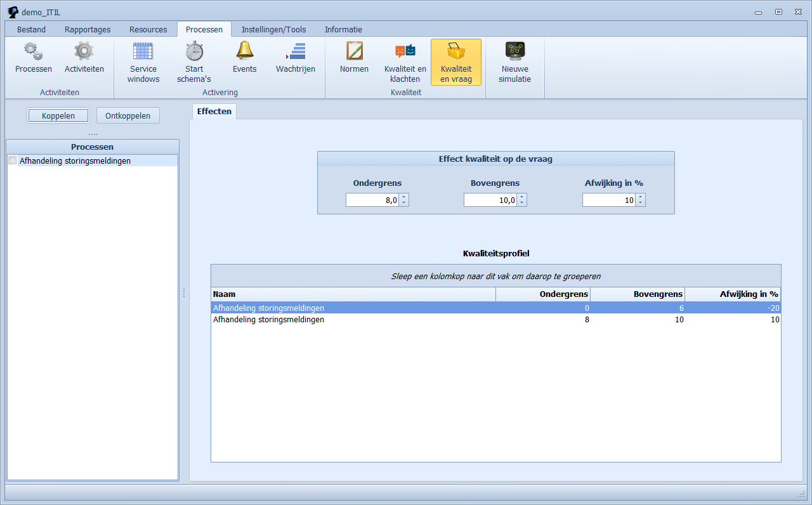The image size is (812, 505).
Task: Maximize the demo_ITIL window
Action: [778, 11]
